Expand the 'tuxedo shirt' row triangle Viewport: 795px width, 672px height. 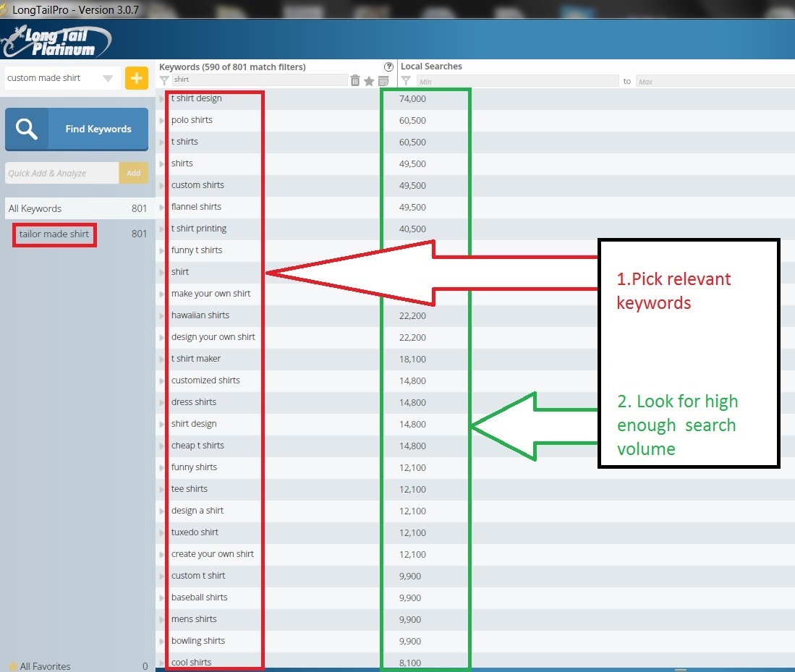point(162,532)
